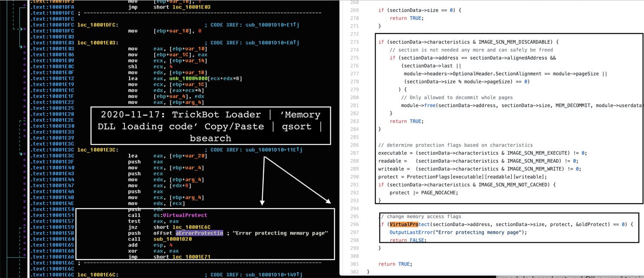
Task: Select 'mov ecx, [ebp+var_14]' near shl
Action: [x=167, y=61]
